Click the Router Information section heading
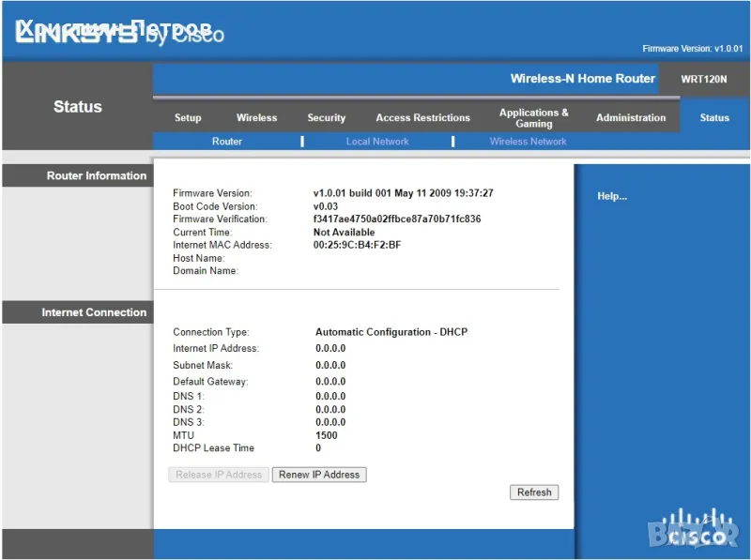The image size is (751, 560). (97, 176)
